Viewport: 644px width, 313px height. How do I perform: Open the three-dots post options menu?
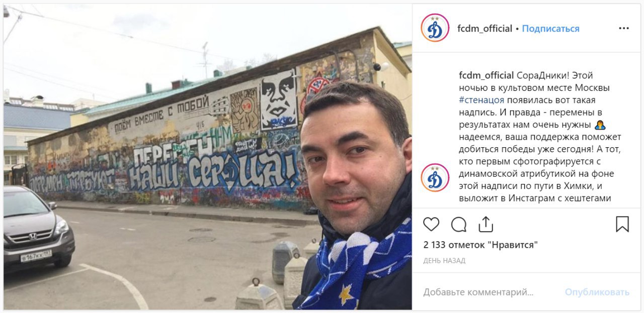click(x=624, y=29)
